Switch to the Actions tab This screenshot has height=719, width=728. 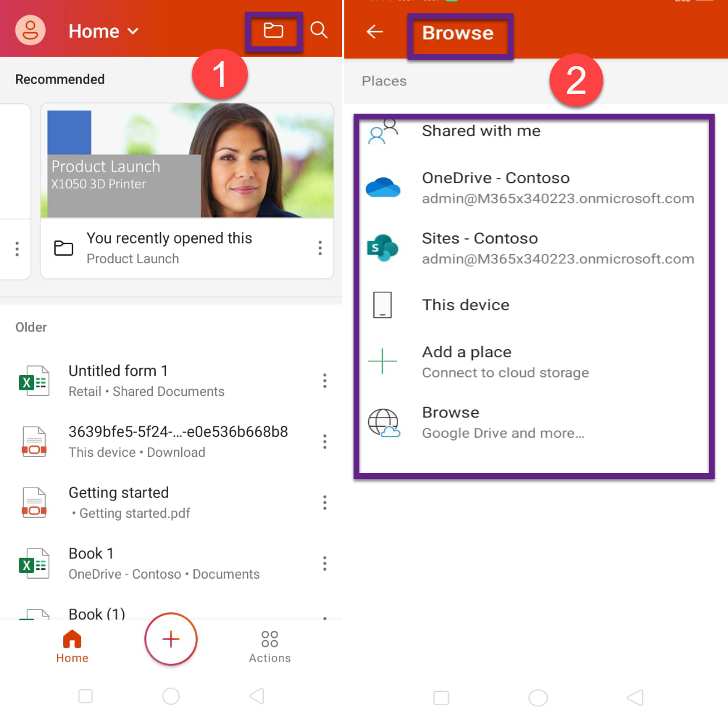click(x=270, y=646)
